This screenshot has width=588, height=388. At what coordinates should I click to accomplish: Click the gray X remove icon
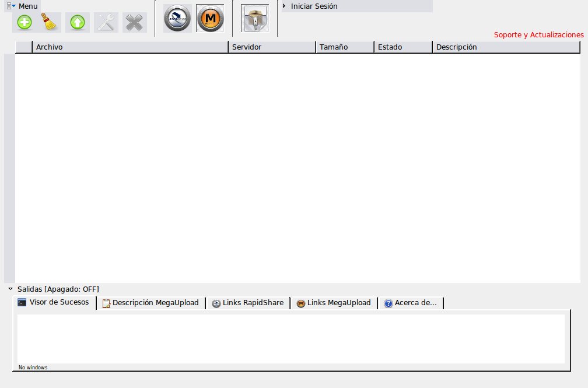click(x=134, y=23)
